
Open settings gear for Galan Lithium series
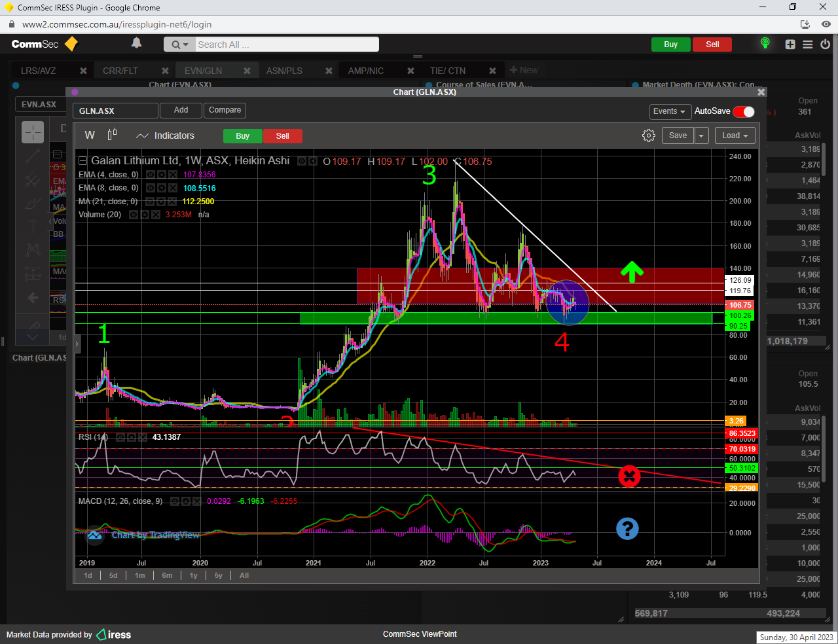[313, 161]
